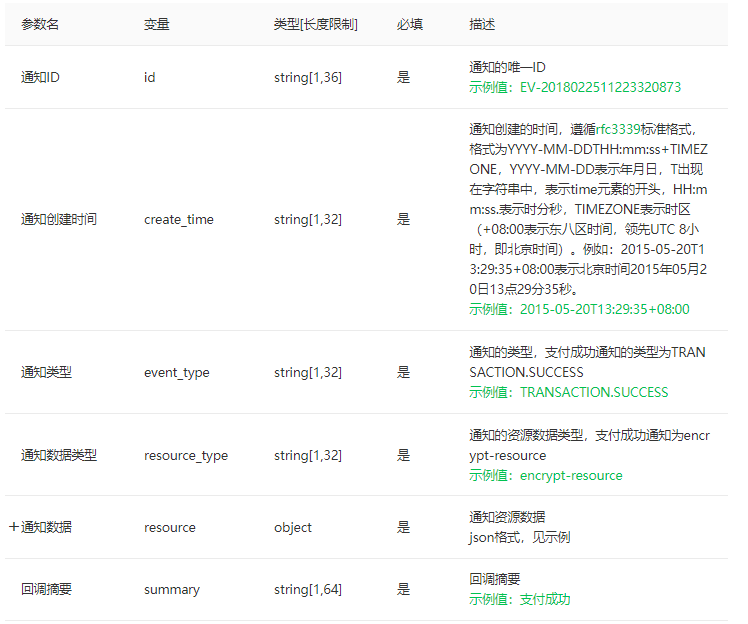Click the 回调摘要 description in summary row

pos(495,579)
